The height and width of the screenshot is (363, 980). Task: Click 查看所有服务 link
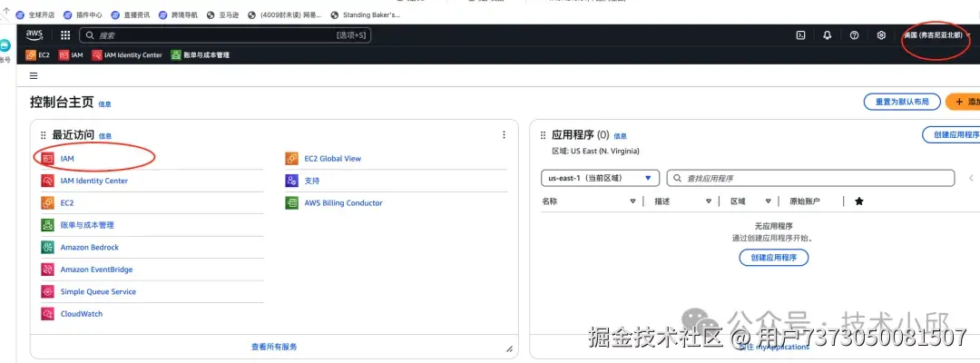click(x=274, y=347)
